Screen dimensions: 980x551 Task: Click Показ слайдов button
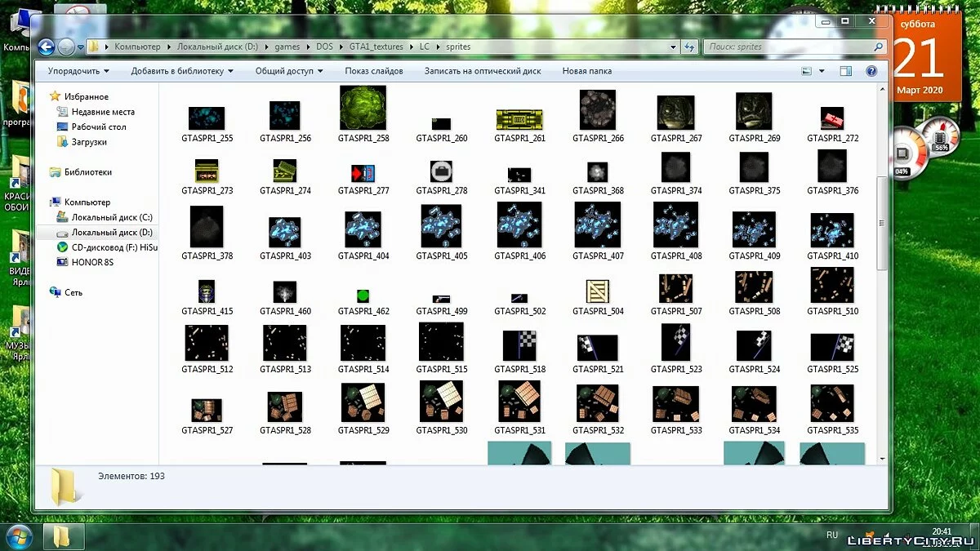tap(374, 71)
